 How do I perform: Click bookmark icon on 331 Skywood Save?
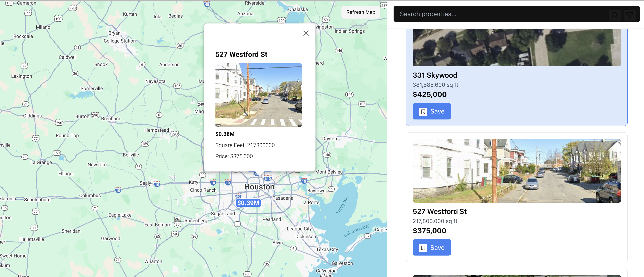(423, 112)
